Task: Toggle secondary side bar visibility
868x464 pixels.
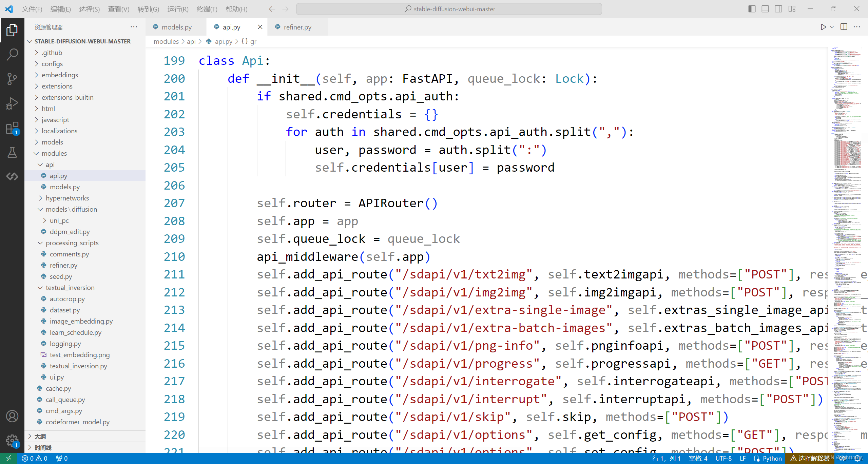Action: 778,9
